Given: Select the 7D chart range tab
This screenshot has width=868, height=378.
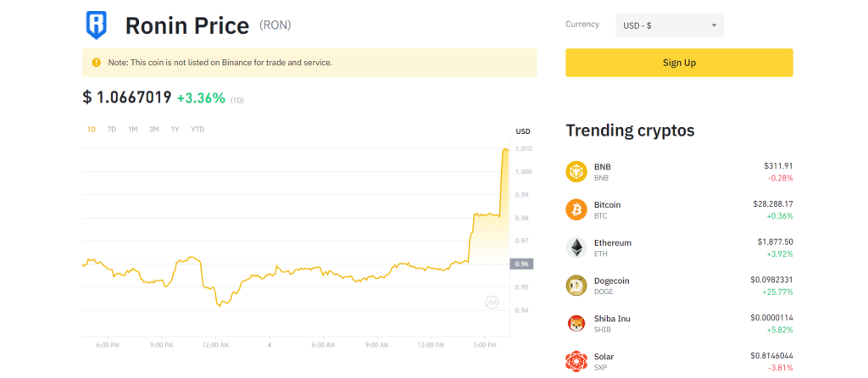Looking at the screenshot, I should pyautogui.click(x=112, y=130).
